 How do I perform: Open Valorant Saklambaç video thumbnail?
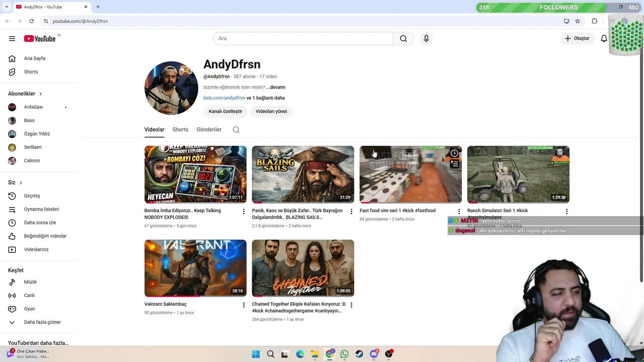pos(195,268)
